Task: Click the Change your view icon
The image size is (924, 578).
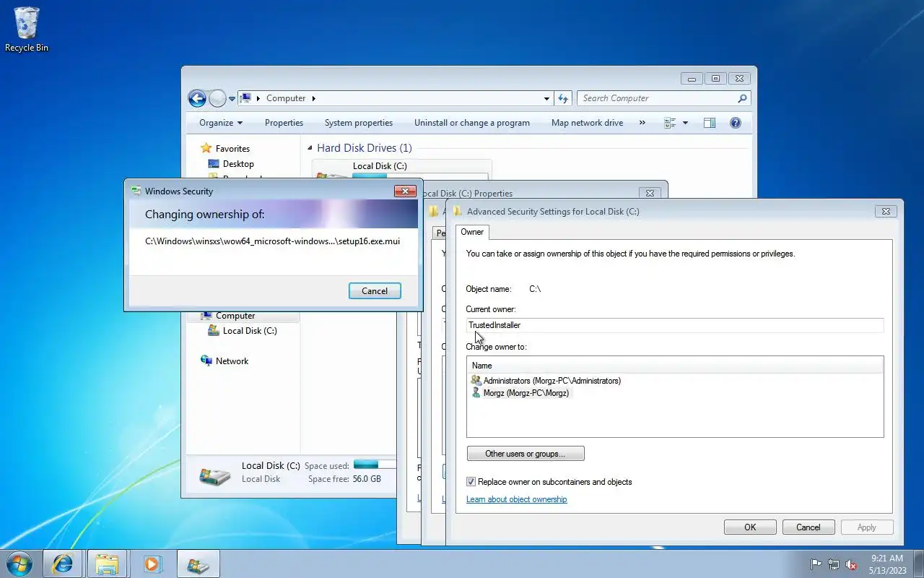Action: 670,123
